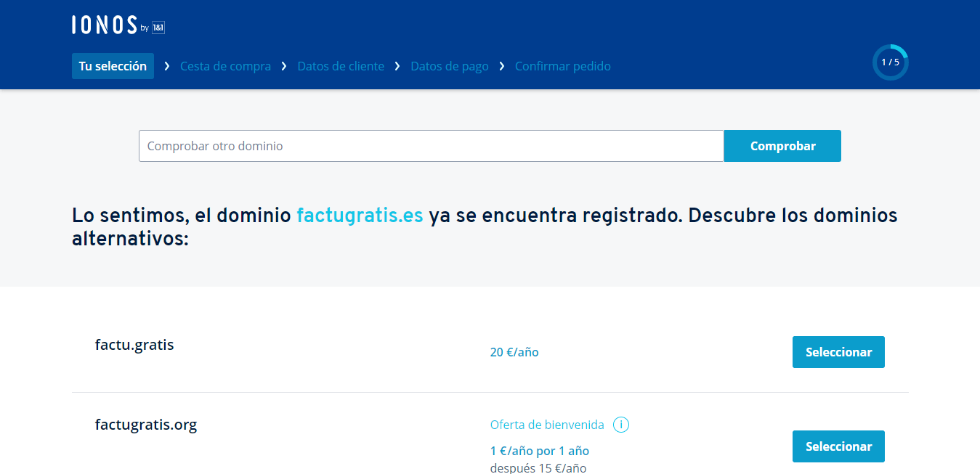980x474 pixels.
Task: Click the Oferta de bienvenida label
Action: 547,425
